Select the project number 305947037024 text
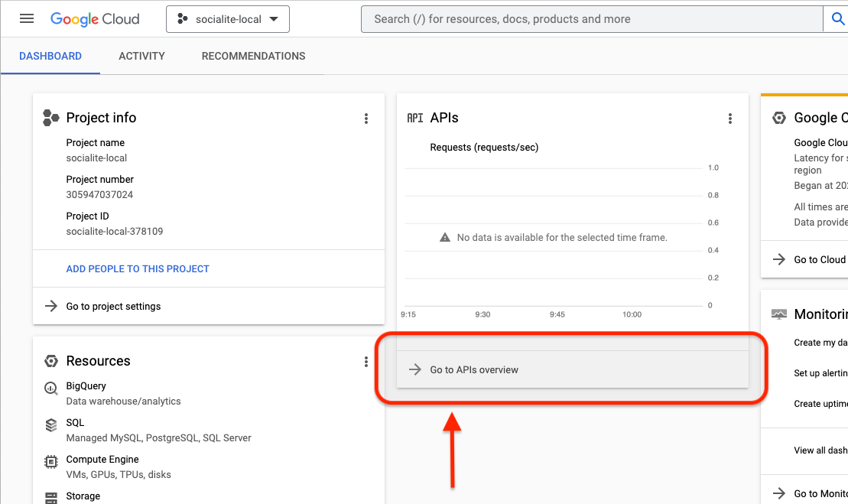 [x=99, y=194]
